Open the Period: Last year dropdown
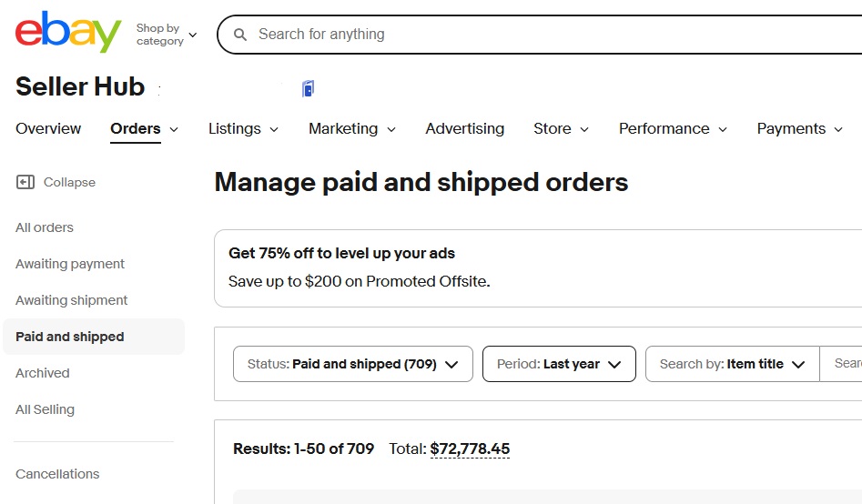This screenshot has height=504, width=862. pos(559,364)
